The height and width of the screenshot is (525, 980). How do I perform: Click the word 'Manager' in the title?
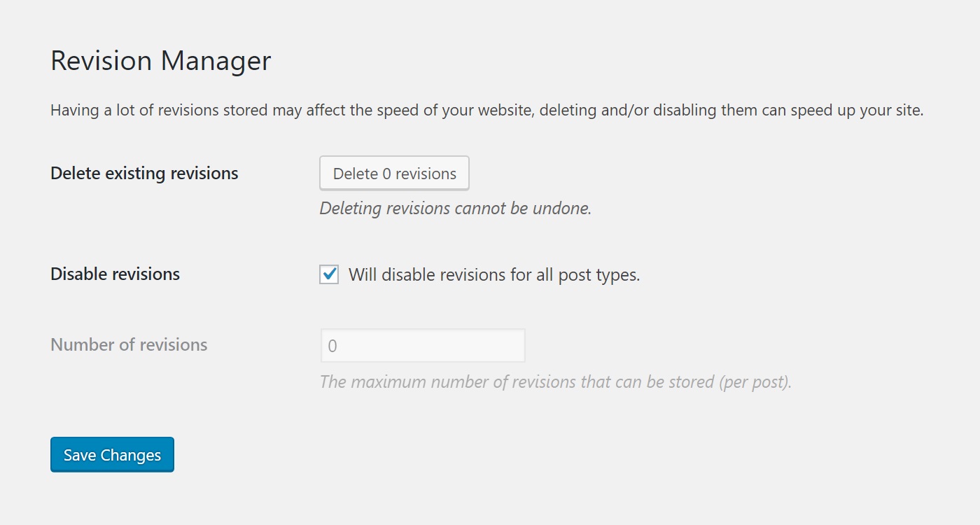point(216,61)
